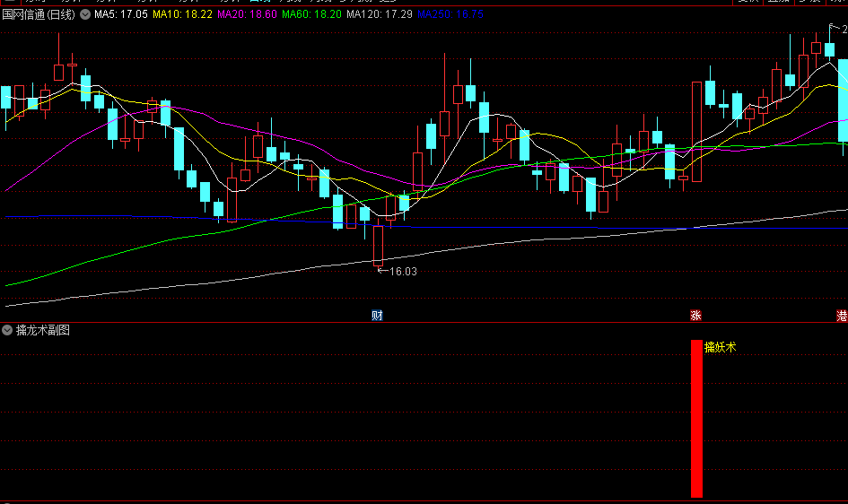Click the 港 marker at the chart edge
This screenshot has height=504, width=848.
click(x=842, y=316)
